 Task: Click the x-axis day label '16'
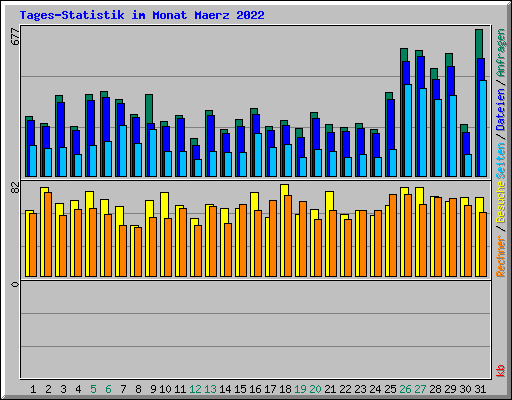255,389
